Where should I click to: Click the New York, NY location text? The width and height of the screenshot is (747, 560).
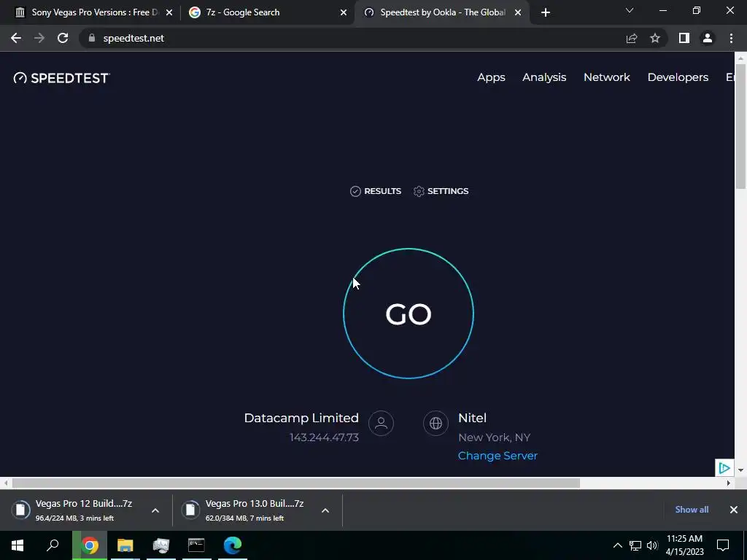click(x=494, y=437)
